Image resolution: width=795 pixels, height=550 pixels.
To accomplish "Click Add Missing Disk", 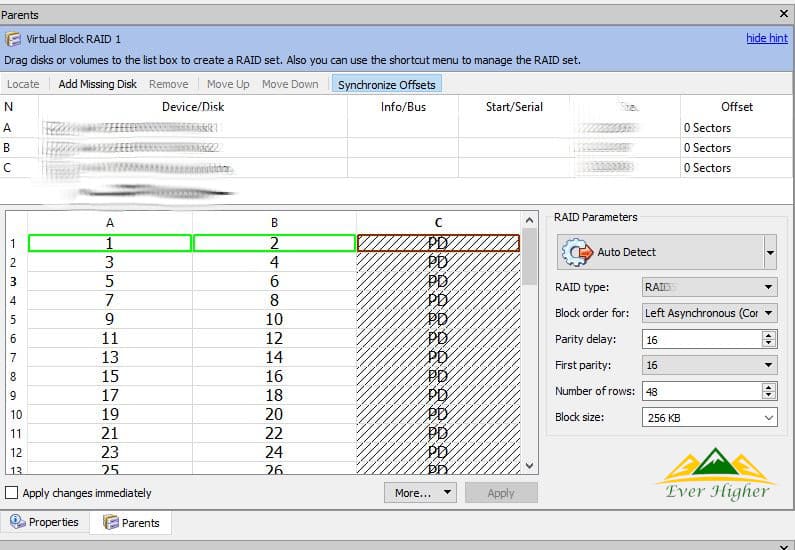I will coord(98,84).
